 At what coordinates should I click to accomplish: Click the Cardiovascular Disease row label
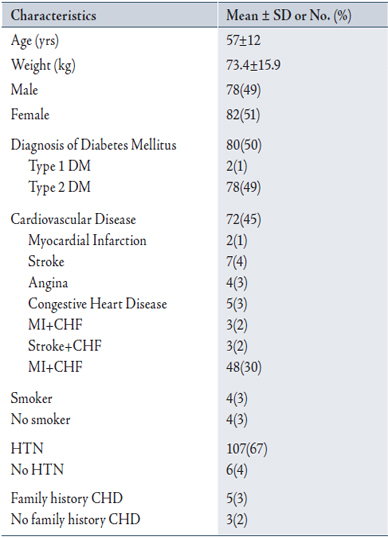click(73, 219)
